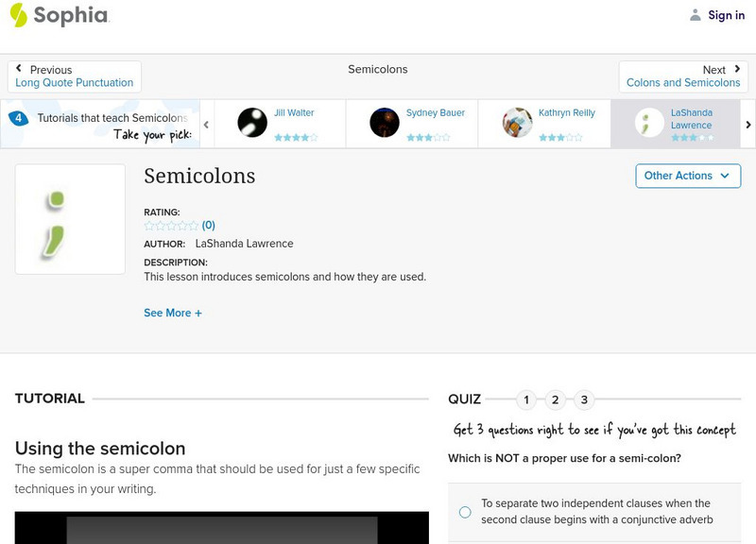This screenshot has height=544, width=756.
Task: Click the Sign in user icon
Action: (696, 15)
